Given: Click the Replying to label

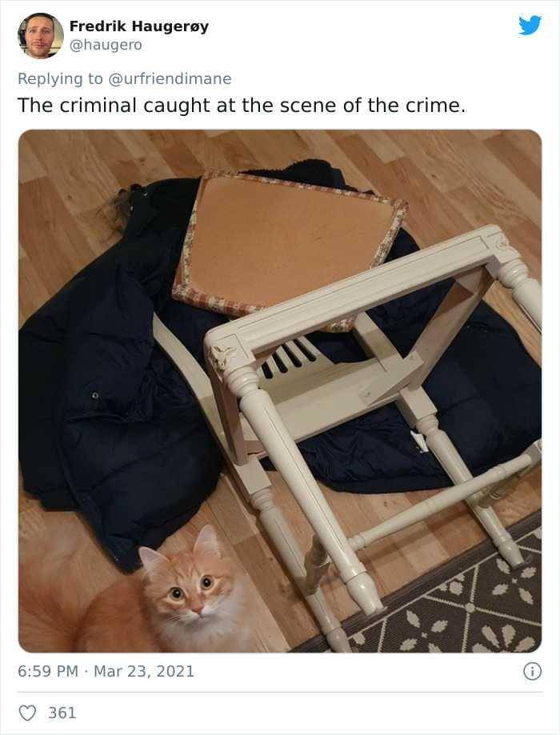Looking at the screenshot, I should click(59, 78).
